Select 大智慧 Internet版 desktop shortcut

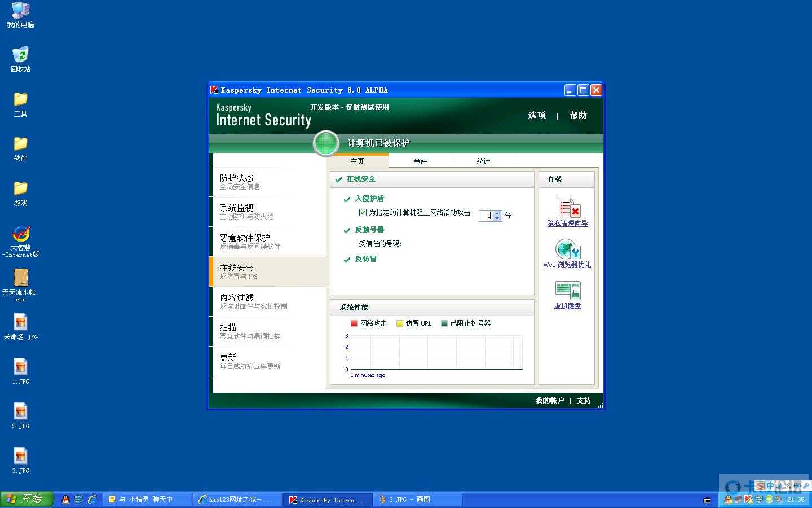click(x=20, y=241)
